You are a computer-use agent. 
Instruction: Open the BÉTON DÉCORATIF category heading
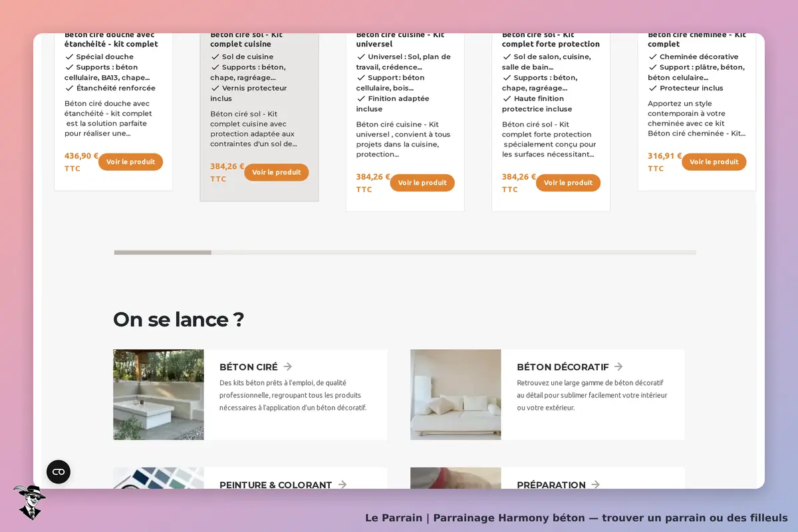point(563,366)
